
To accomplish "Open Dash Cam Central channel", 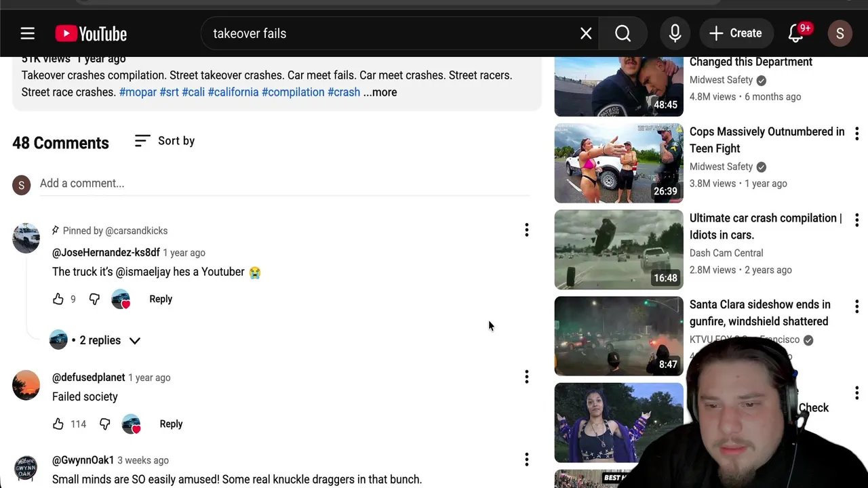I will pyautogui.click(x=726, y=253).
